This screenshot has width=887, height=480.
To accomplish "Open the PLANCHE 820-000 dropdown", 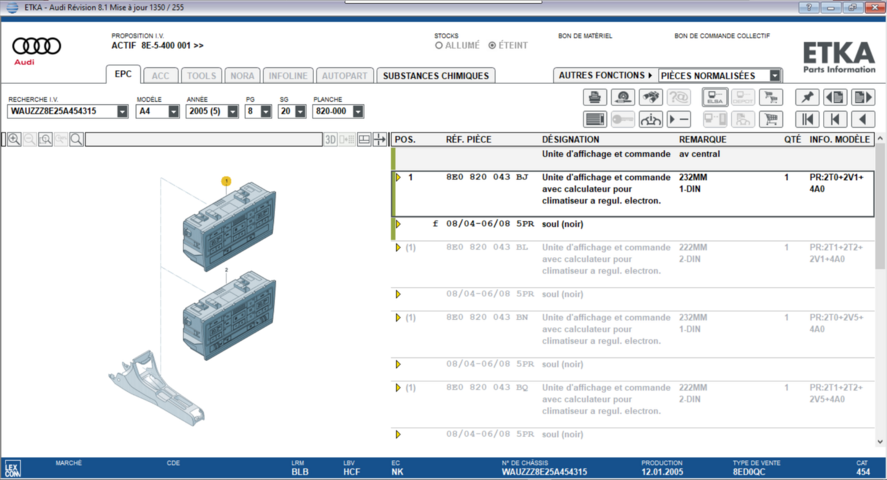I will (358, 111).
